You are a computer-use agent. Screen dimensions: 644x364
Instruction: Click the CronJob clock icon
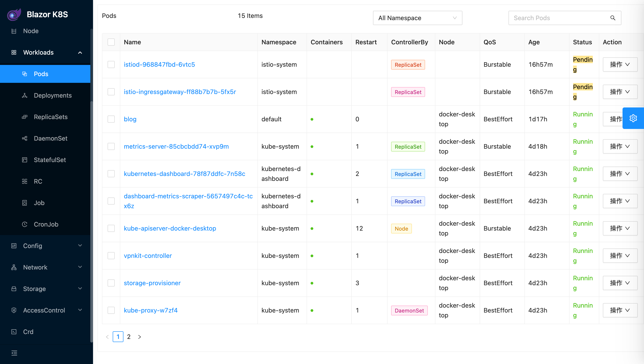point(25,224)
